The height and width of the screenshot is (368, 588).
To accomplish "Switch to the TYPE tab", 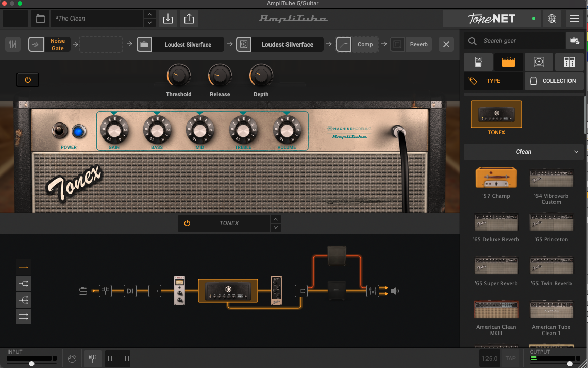I will click(x=493, y=81).
